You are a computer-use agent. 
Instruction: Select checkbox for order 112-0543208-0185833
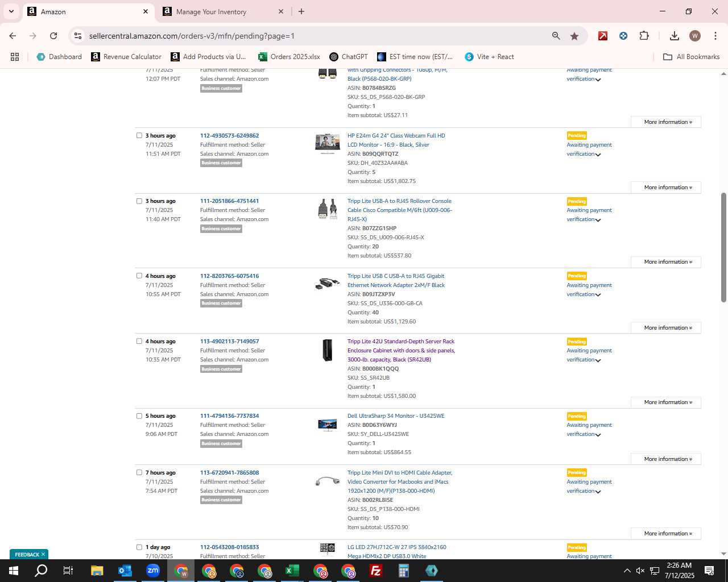coord(139,547)
